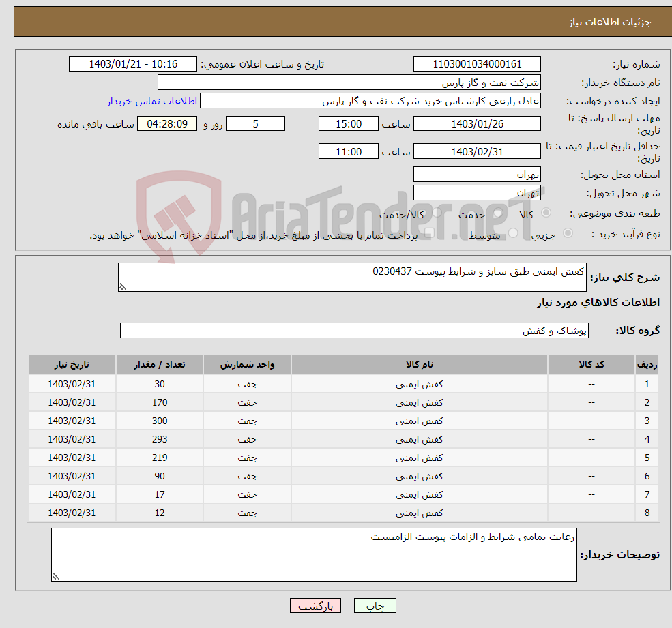Click the تاریخ نیاز column header
This screenshot has width=672, height=628.
point(72,365)
